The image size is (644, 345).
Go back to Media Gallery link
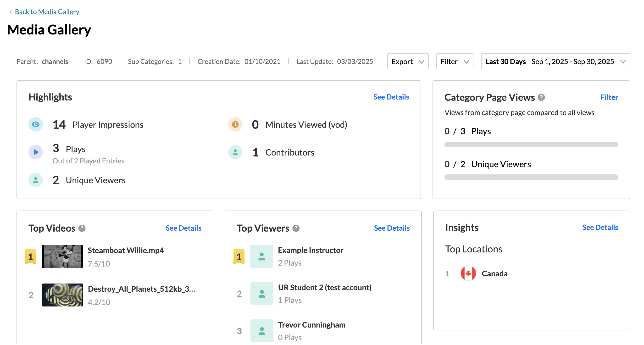(47, 12)
